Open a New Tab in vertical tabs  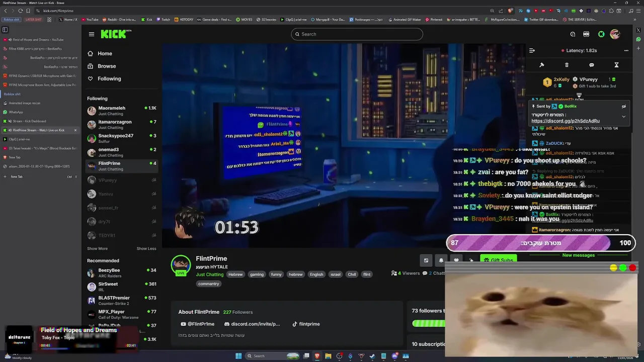41,176
